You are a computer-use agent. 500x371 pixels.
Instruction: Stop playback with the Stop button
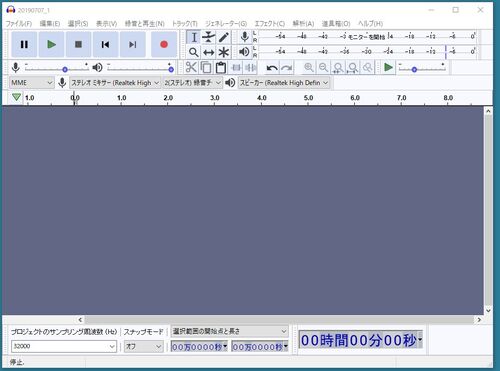click(78, 44)
